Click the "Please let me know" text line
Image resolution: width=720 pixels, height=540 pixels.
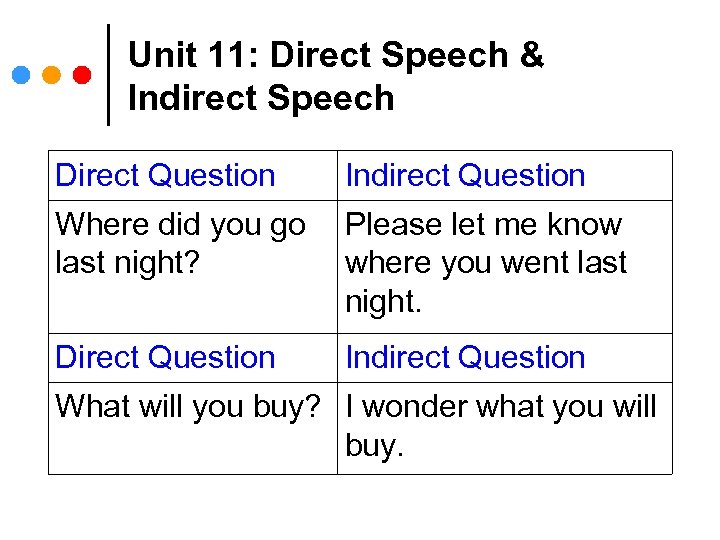tap(483, 225)
